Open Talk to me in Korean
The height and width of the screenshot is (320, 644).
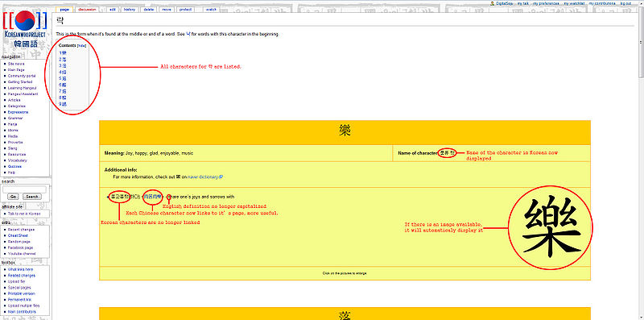[24, 214]
